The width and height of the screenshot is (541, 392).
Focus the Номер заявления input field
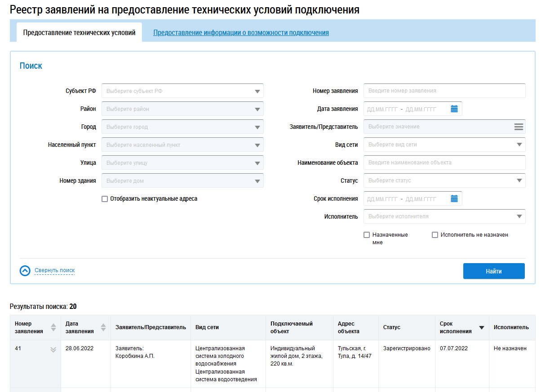(444, 91)
